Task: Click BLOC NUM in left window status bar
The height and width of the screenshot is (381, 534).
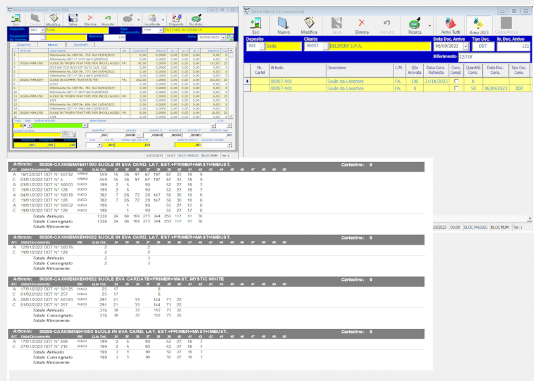Action: 210,156
